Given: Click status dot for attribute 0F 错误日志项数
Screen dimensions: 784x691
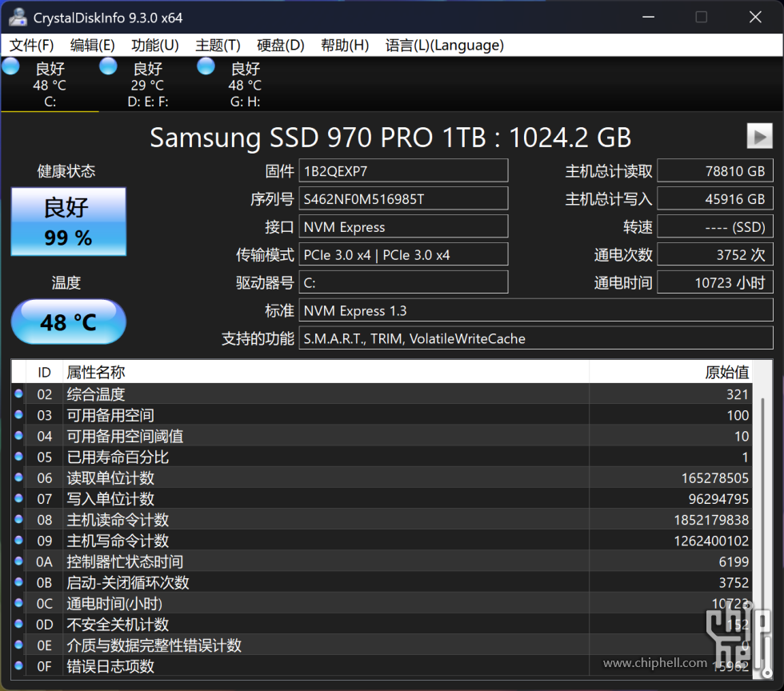Looking at the screenshot, I should point(18,666).
